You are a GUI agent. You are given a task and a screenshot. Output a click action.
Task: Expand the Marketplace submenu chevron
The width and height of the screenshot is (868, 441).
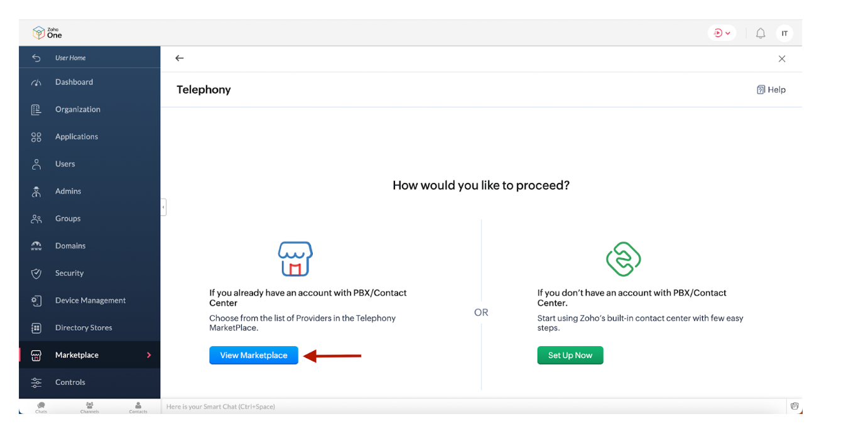point(149,356)
